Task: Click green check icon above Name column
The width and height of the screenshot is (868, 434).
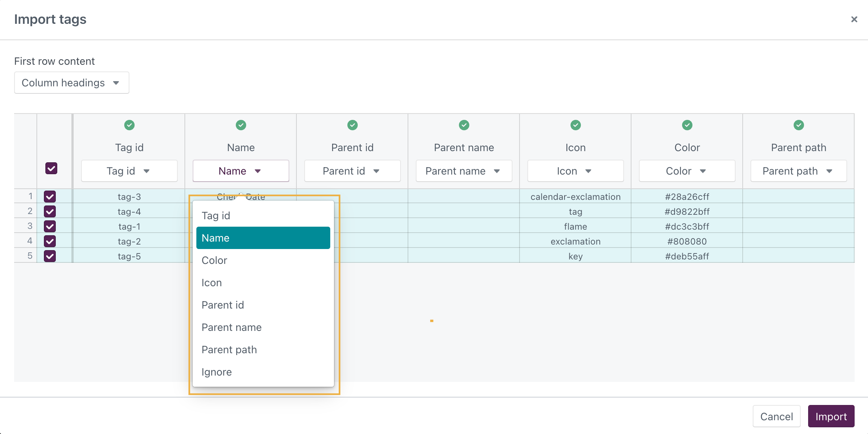Action: (x=241, y=125)
